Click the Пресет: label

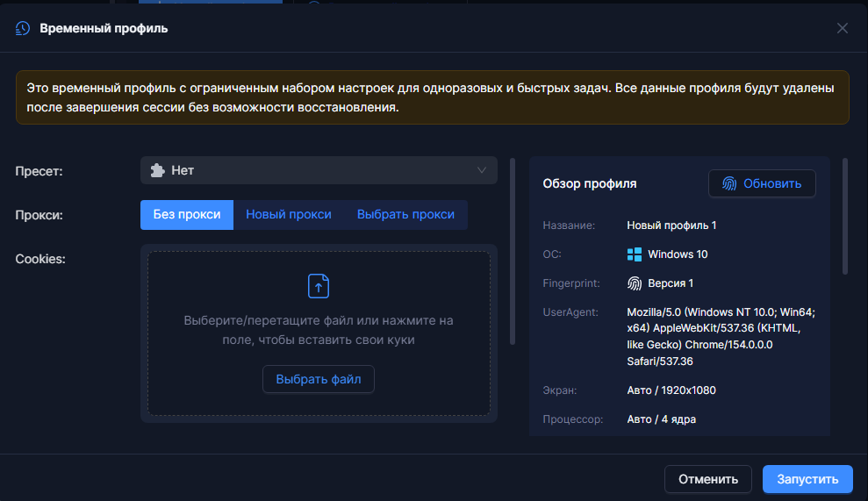(39, 171)
